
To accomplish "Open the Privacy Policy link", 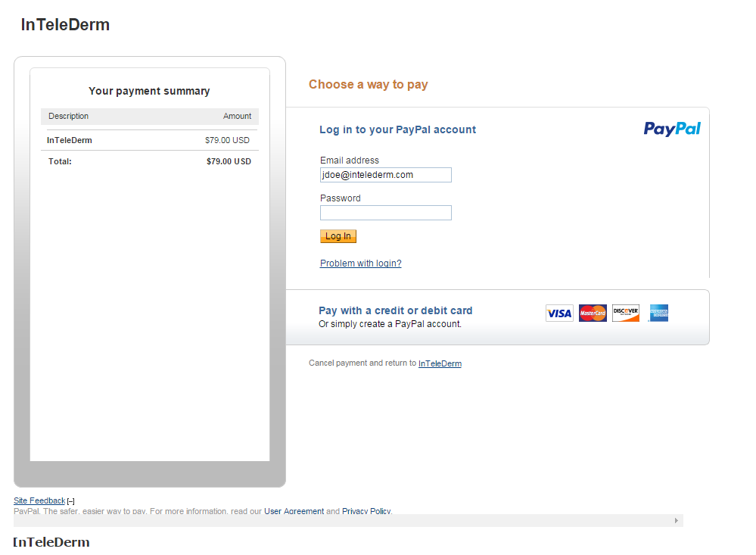I will pos(366,512).
